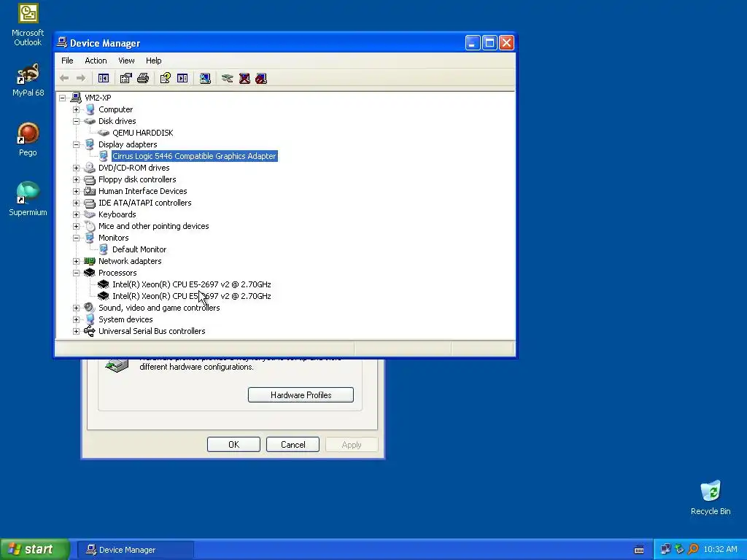This screenshot has width=747, height=560.
Task: Click the Help toolbar icon with question mark
Action: (x=166, y=78)
